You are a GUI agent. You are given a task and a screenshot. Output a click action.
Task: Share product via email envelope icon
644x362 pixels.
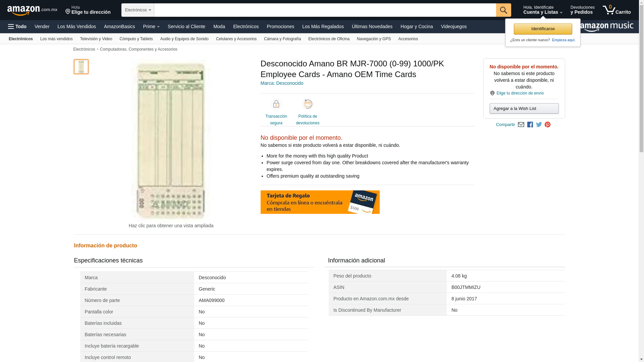(x=521, y=125)
